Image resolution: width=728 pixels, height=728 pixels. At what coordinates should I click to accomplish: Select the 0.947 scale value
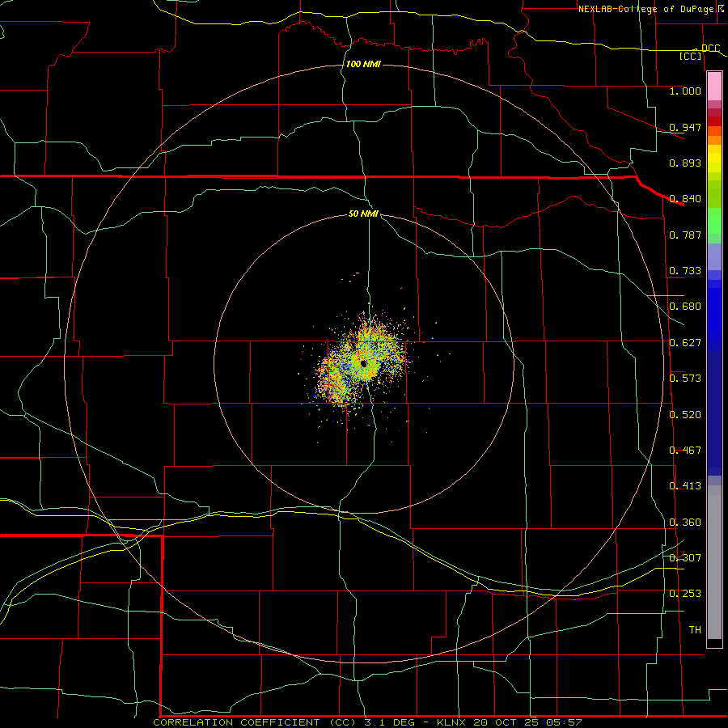[x=685, y=127]
